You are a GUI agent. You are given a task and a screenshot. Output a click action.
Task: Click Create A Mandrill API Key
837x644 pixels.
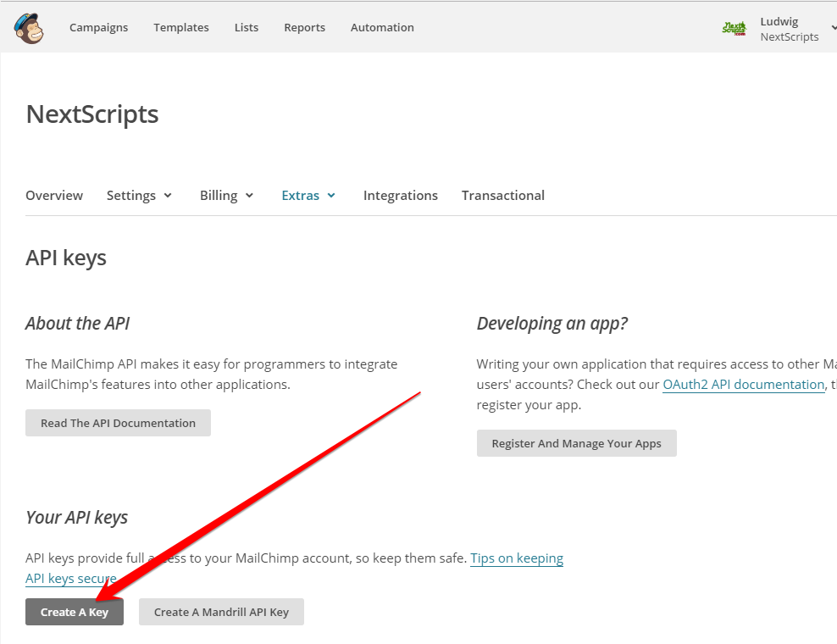point(221,612)
